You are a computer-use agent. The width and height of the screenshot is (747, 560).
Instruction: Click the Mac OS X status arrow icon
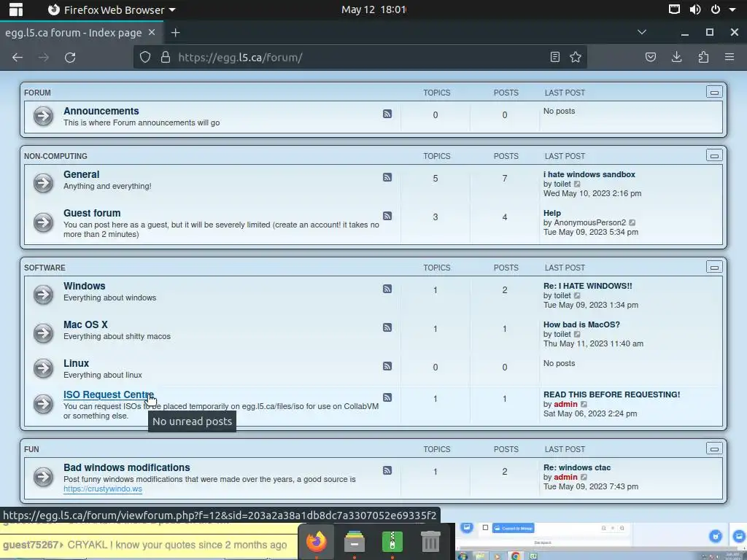click(x=43, y=332)
